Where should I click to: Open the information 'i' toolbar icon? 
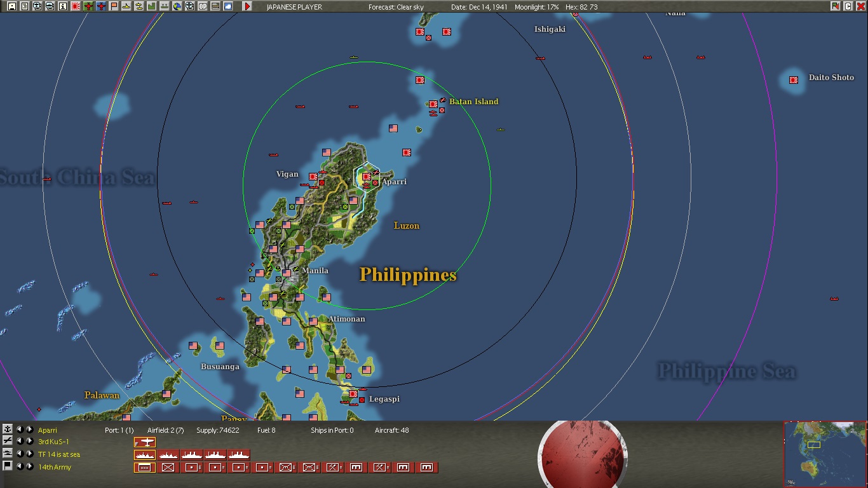click(x=62, y=6)
